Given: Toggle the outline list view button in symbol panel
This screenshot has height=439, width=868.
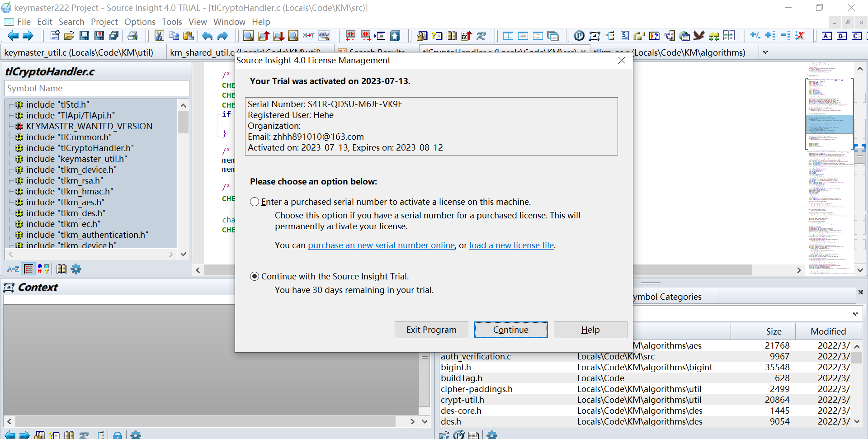Looking at the screenshot, I should click(x=28, y=269).
